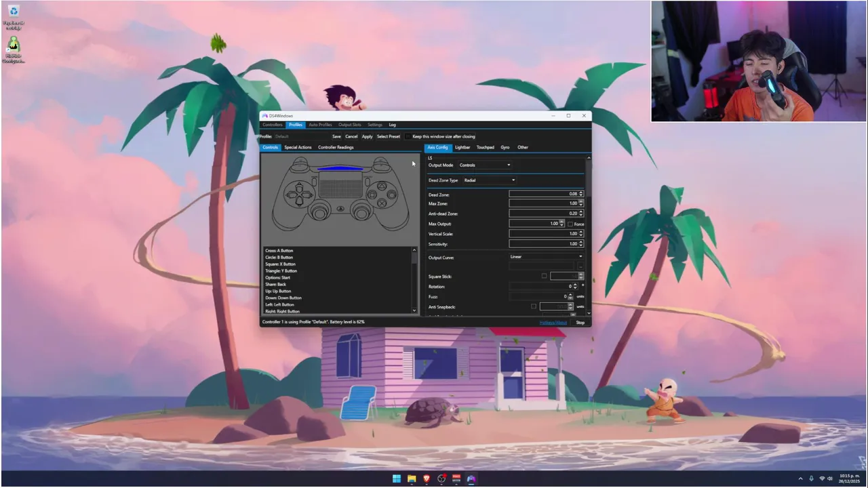
Task: Click the DS4Windows logo in the title bar
Action: [265, 116]
